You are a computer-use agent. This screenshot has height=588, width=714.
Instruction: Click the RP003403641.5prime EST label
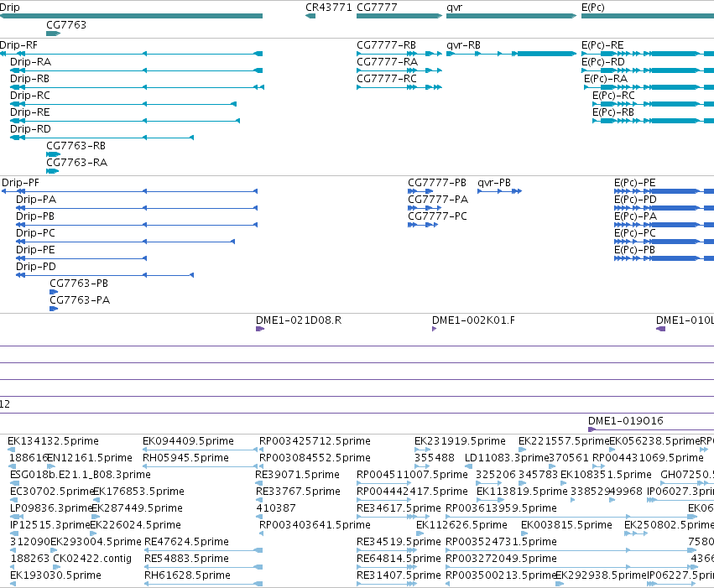[315, 525]
